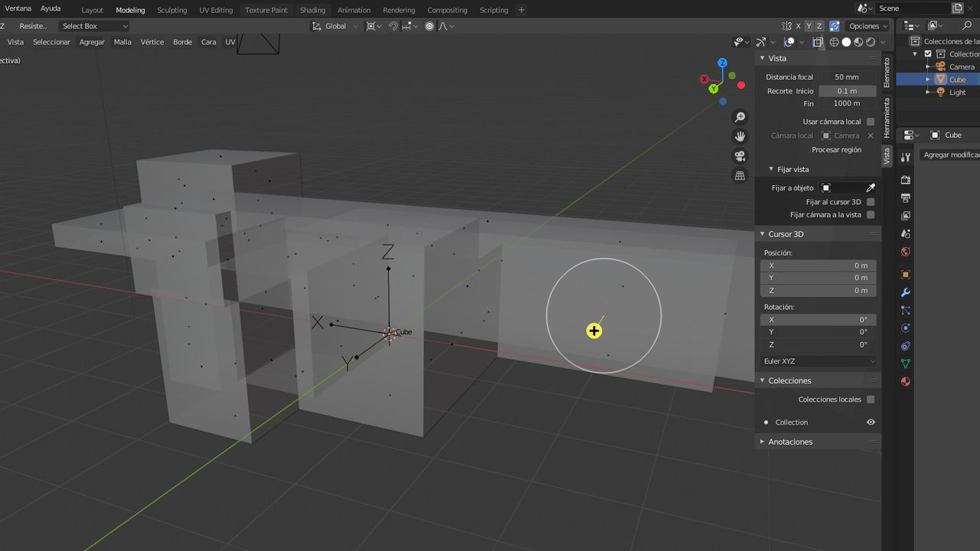Click the Fijar a objeto eyedropper
The image size is (980, 551).
click(871, 187)
